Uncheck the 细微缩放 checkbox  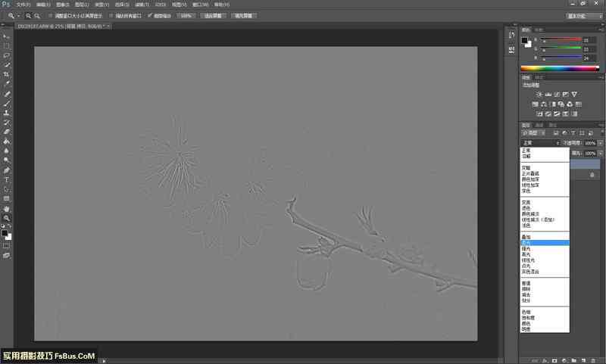pyautogui.click(x=150, y=15)
